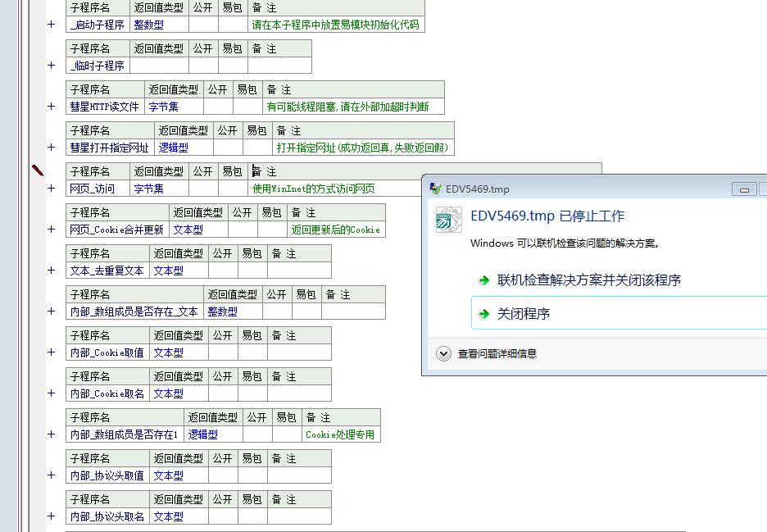Expand 查看问题详细信息 chevron button
767x532 pixels.
[x=443, y=353]
